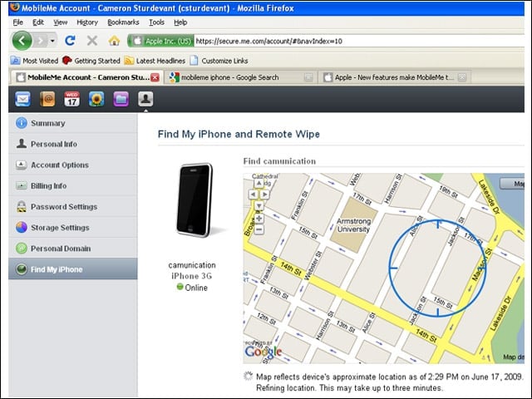532x399 pixels.
Task: Open the Bookmarks menu
Action: [x=123, y=22]
